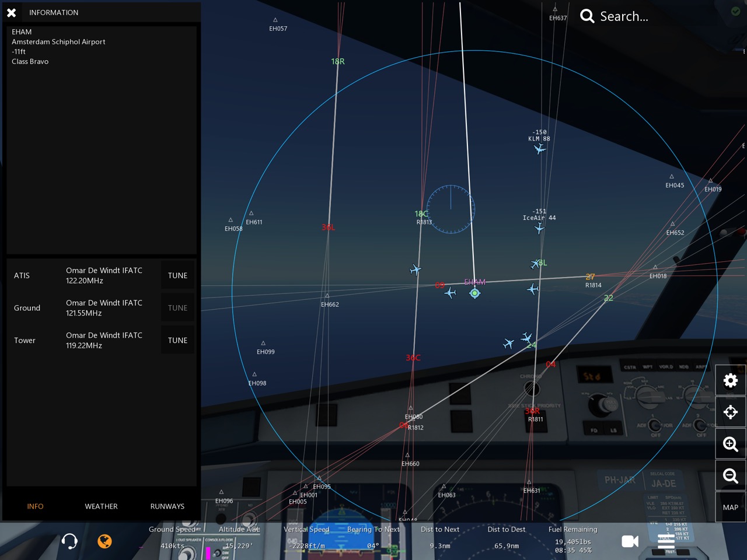The image size is (747, 560).
Task: Select waypoint EH652 triangle
Action: click(x=672, y=224)
